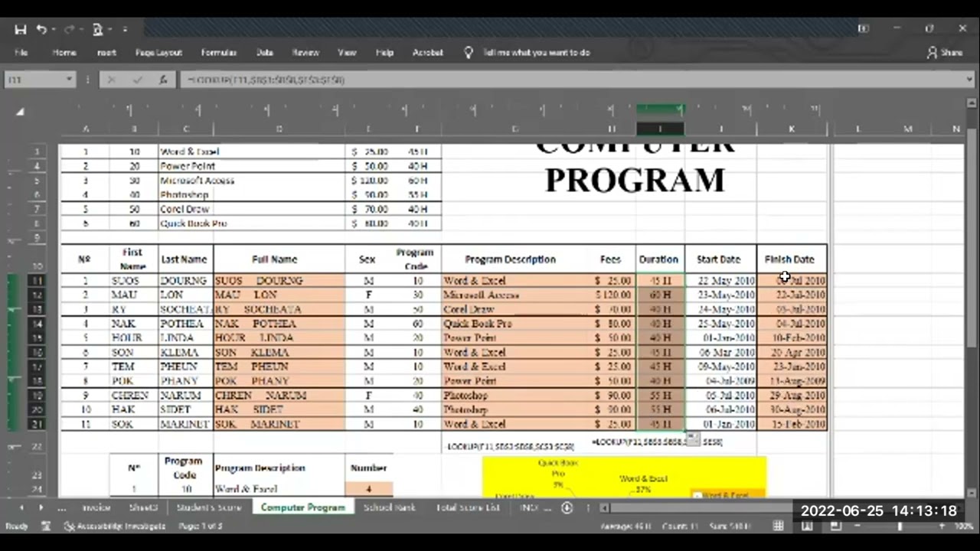
Task: Click the Tell me lightbulb icon
Action: pos(469,53)
